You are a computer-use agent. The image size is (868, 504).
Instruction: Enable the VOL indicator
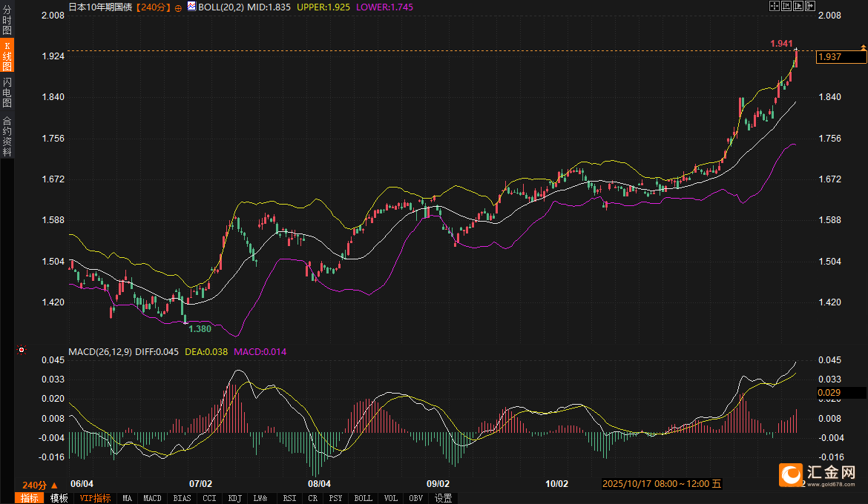390,498
